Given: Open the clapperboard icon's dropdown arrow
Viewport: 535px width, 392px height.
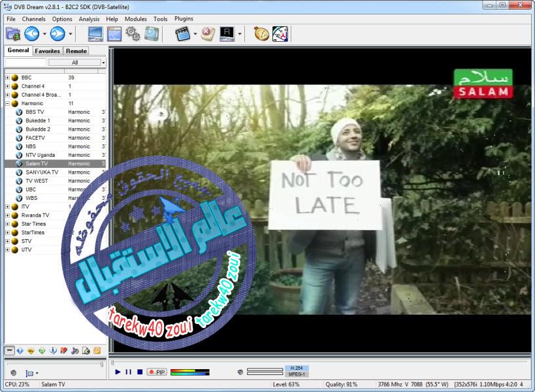Looking at the screenshot, I should pyautogui.click(x=195, y=34).
